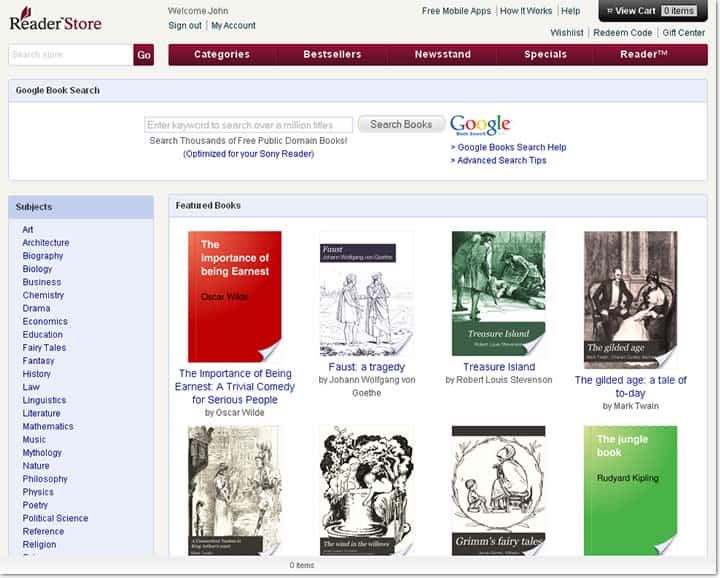Select the Fantasy subject
Viewport: 720px width, 578px height.
pyautogui.click(x=38, y=361)
